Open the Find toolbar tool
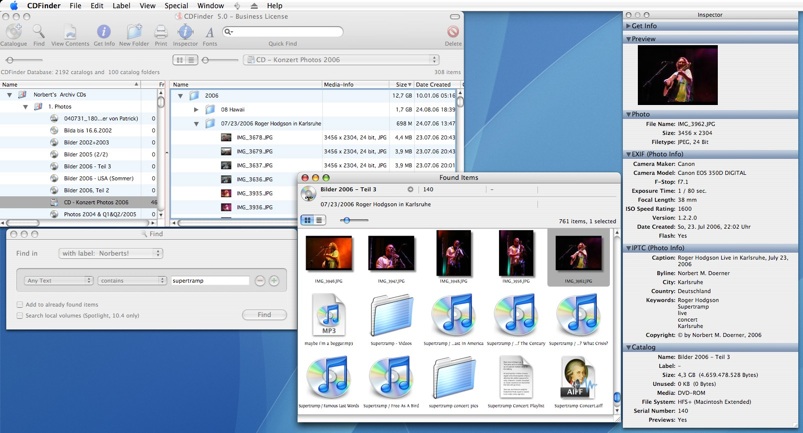 38,32
